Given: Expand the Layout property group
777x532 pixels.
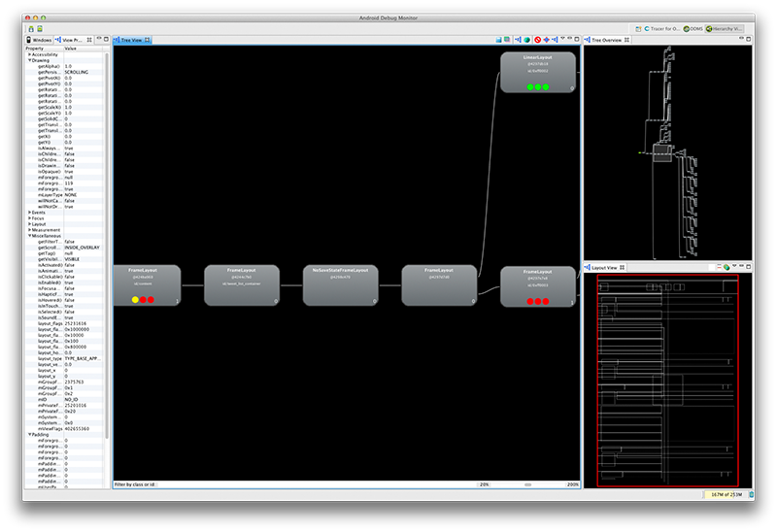Looking at the screenshot, I should tap(30, 224).
